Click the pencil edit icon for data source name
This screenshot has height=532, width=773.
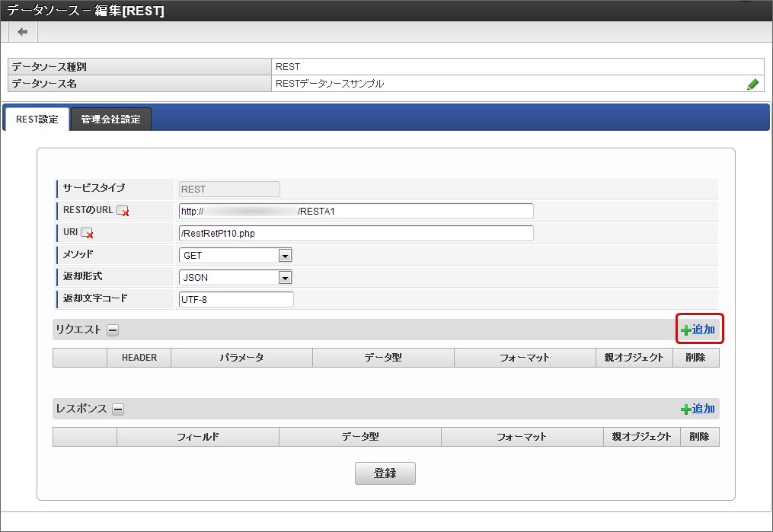752,84
